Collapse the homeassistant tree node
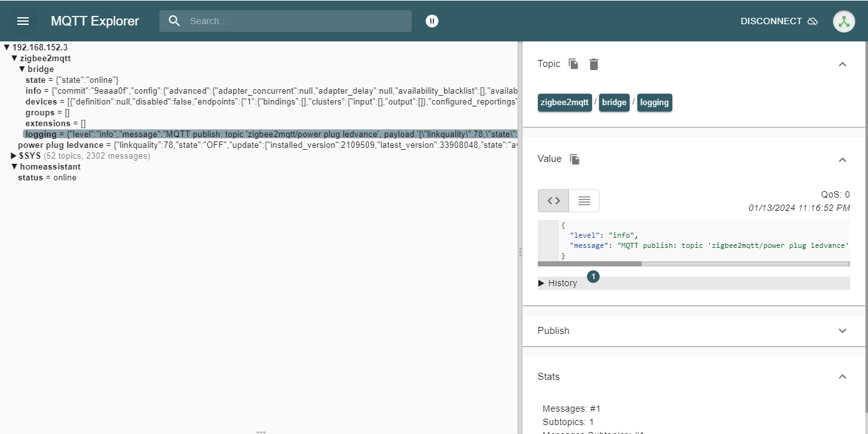Screen dimensions: 868x434 pos(15,166)
